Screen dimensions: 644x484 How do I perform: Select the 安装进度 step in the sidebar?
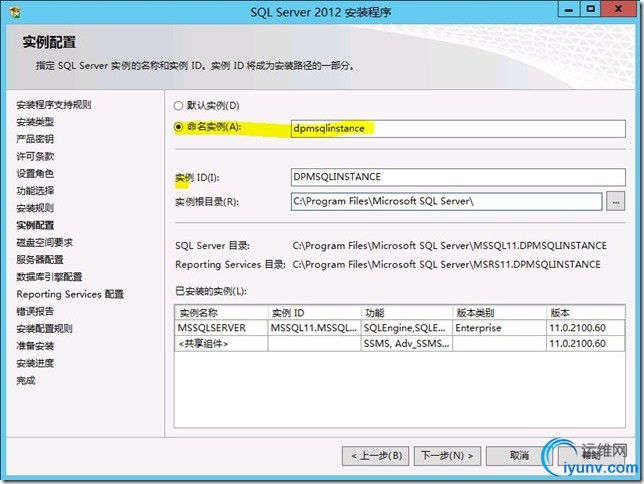[35, 364]
